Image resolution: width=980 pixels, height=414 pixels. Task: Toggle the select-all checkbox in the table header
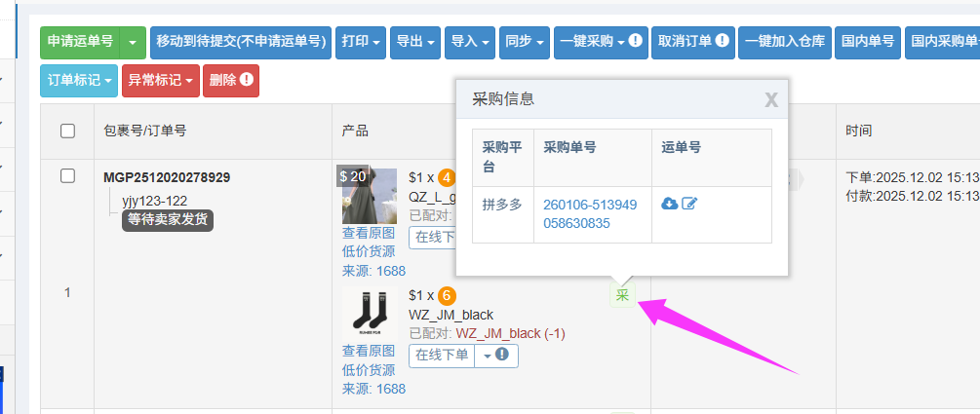(x=67, y=132)
